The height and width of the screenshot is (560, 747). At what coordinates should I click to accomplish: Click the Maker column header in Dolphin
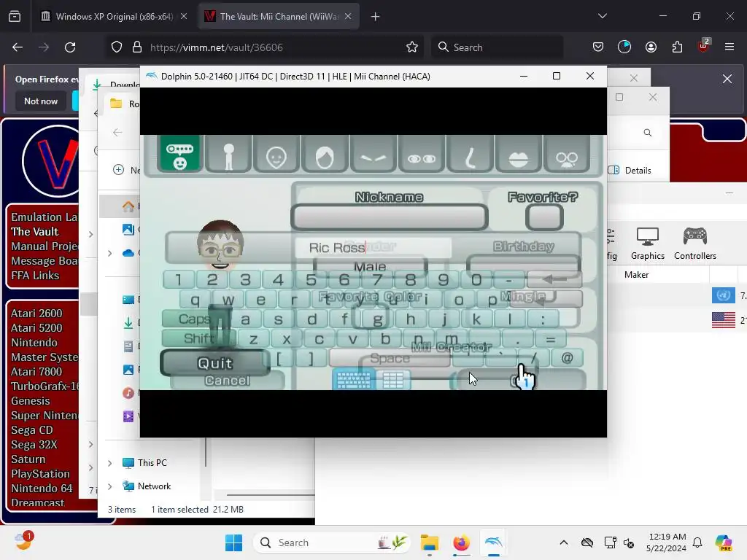pyautogui.click(x=636, y=275)
